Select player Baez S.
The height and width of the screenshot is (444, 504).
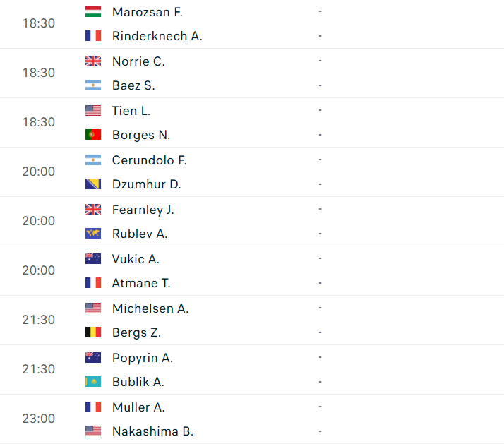point(133,85)
